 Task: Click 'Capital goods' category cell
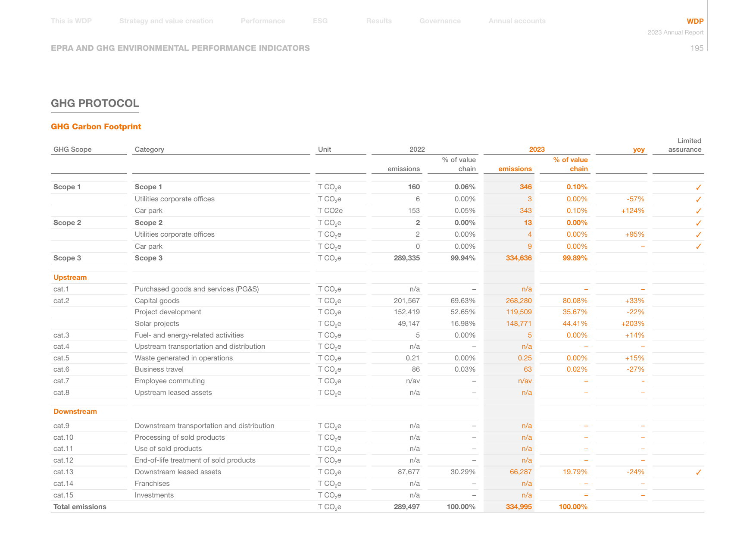point(157,300)
